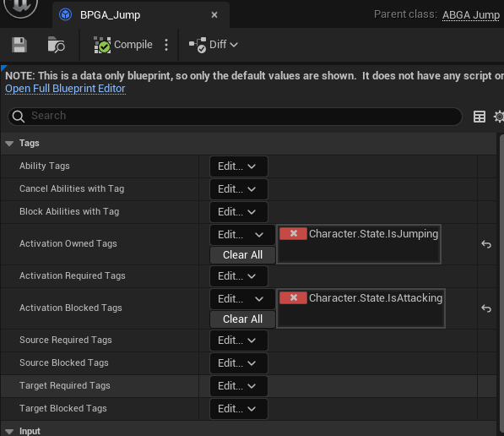This screenshot has width=504, height=436.
Task: Open the details view settings gear
Action: [x=499, y=117]
